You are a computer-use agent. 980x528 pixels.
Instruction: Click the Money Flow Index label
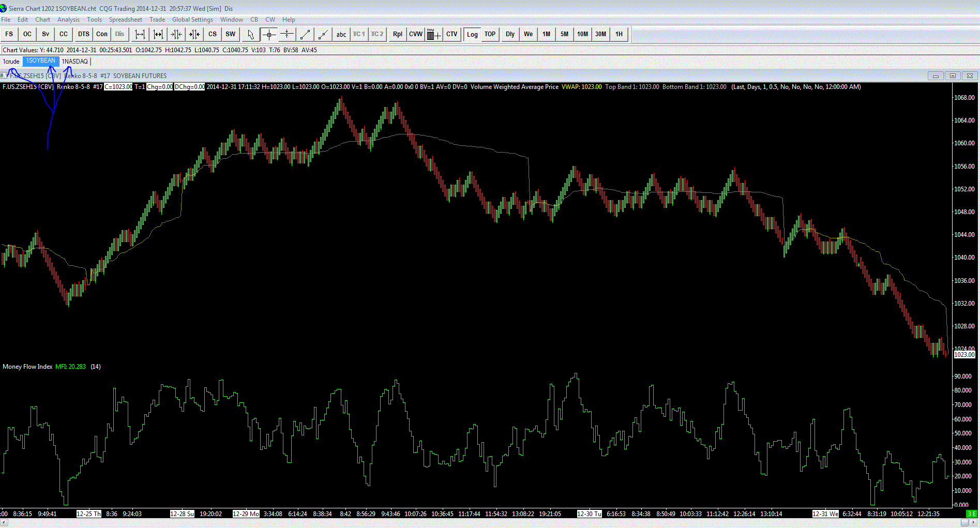click(x=27, y=367)
